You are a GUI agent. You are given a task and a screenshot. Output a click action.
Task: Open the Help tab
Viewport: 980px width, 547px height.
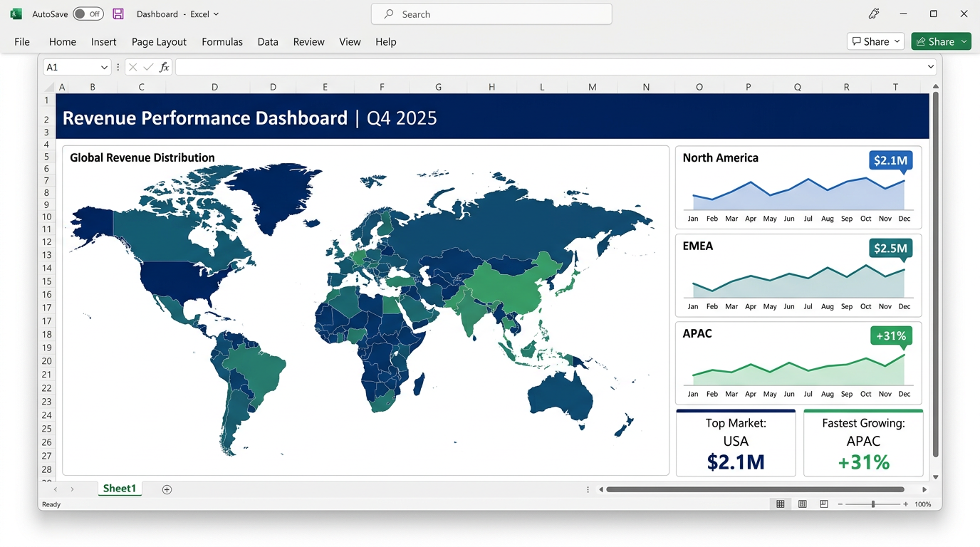coord(386,42)
